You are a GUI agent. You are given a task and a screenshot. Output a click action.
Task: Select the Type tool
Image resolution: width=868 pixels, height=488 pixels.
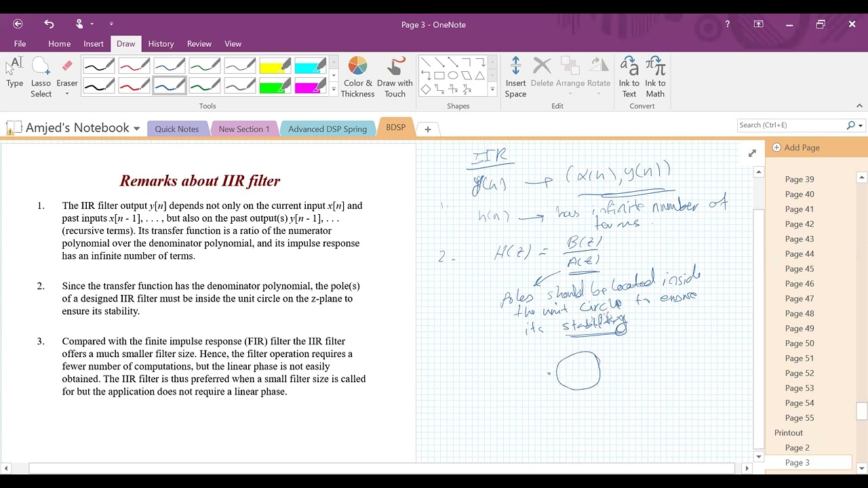pyautogui.click(x=15, y=73)
